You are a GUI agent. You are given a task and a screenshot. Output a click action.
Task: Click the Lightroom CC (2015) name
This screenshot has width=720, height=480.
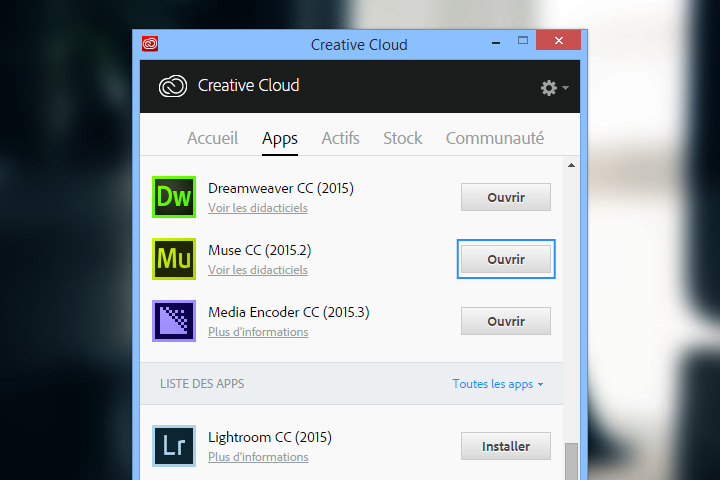(x=270, y=437)
